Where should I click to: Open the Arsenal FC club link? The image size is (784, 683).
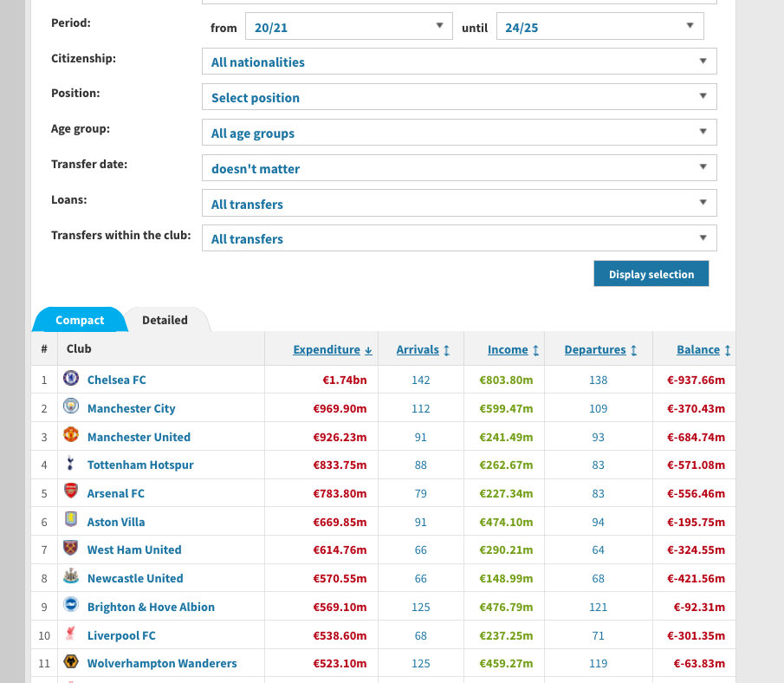click(116, 494)
